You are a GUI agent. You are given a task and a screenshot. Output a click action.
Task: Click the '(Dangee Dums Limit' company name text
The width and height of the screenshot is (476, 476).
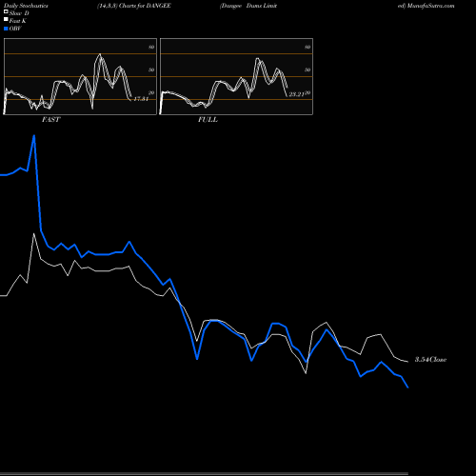click(x=248, y=6)
